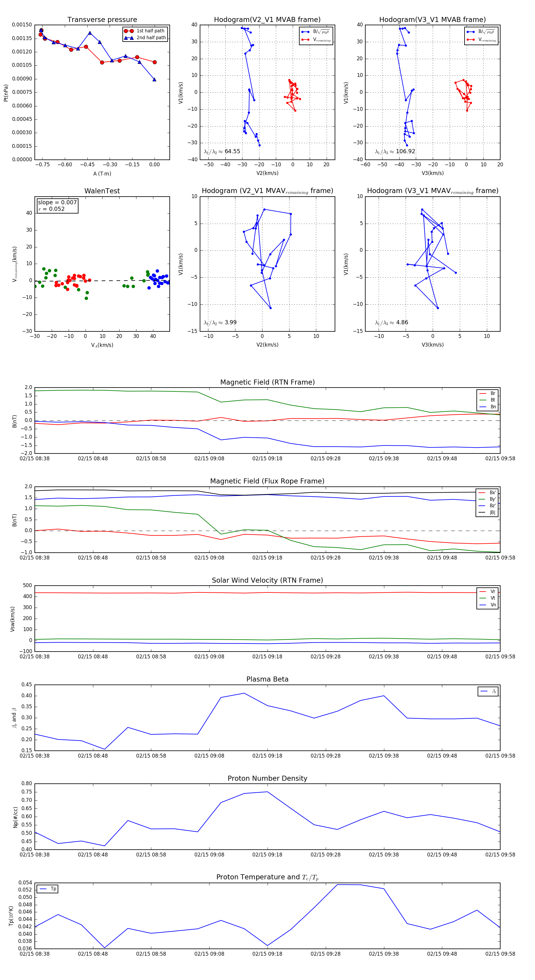The width and height of the screenshot is (535, 980).
Task: Click the 'Vr' legend entry
Action: 488,592
